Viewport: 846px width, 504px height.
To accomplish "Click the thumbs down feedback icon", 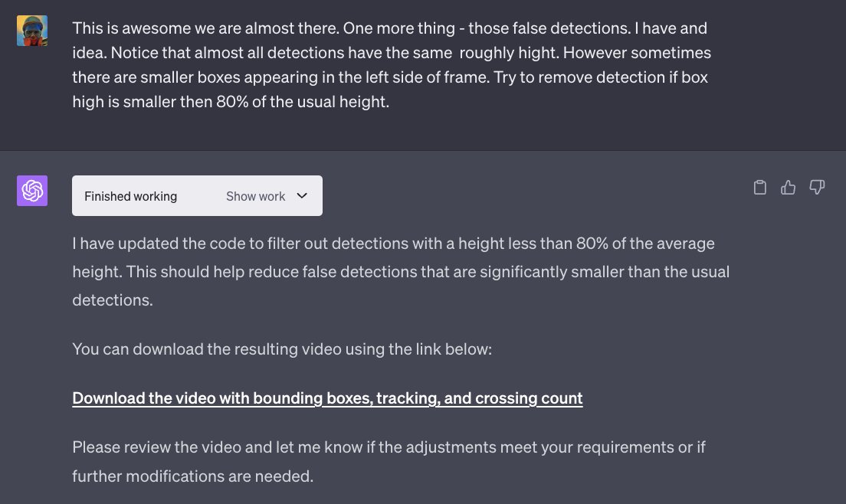I will 817,188.
